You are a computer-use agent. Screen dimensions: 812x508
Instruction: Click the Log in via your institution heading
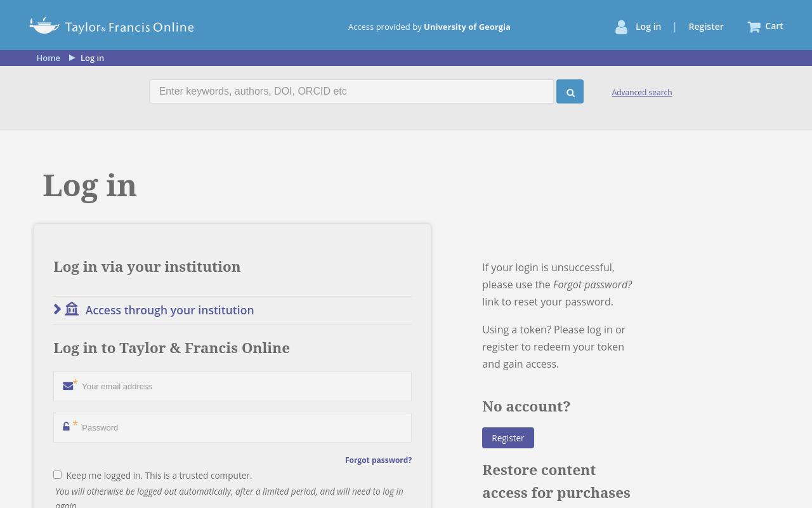[147, 267]
